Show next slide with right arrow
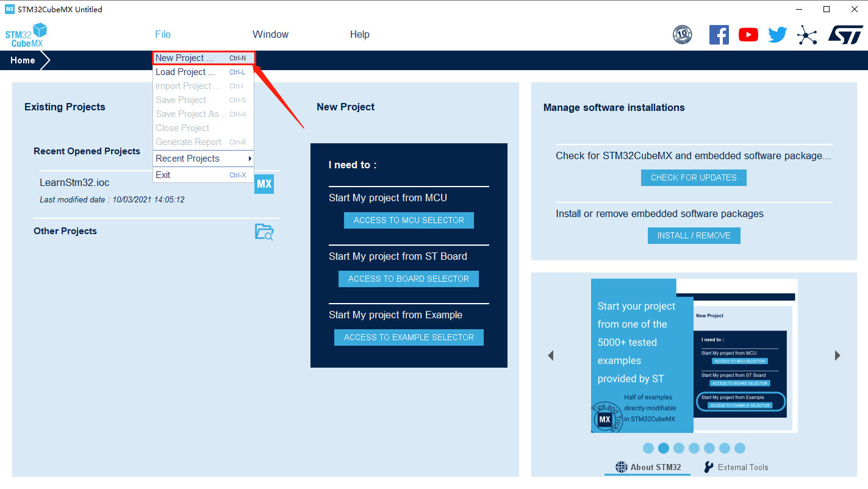 pos(838,355)
